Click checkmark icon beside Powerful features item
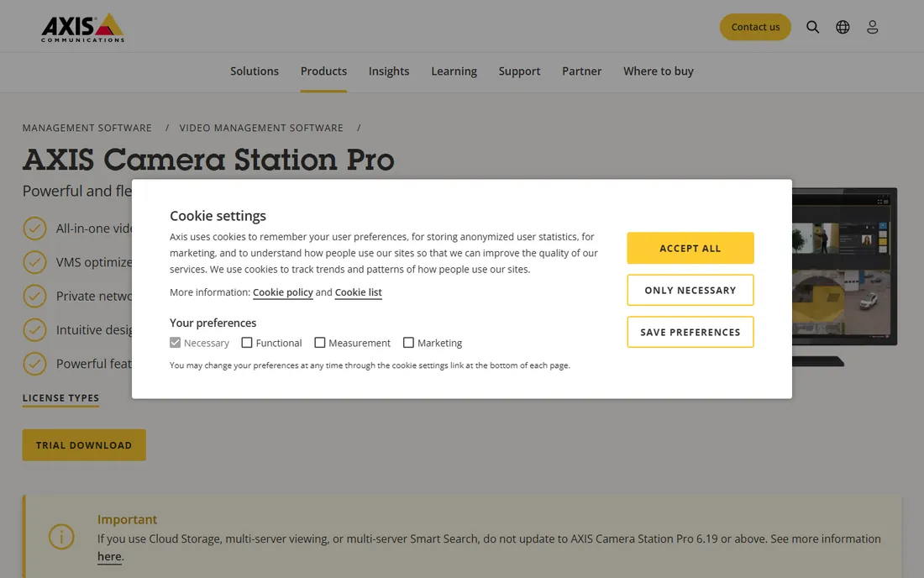The image size is (924, 578). tap(34, 364)
